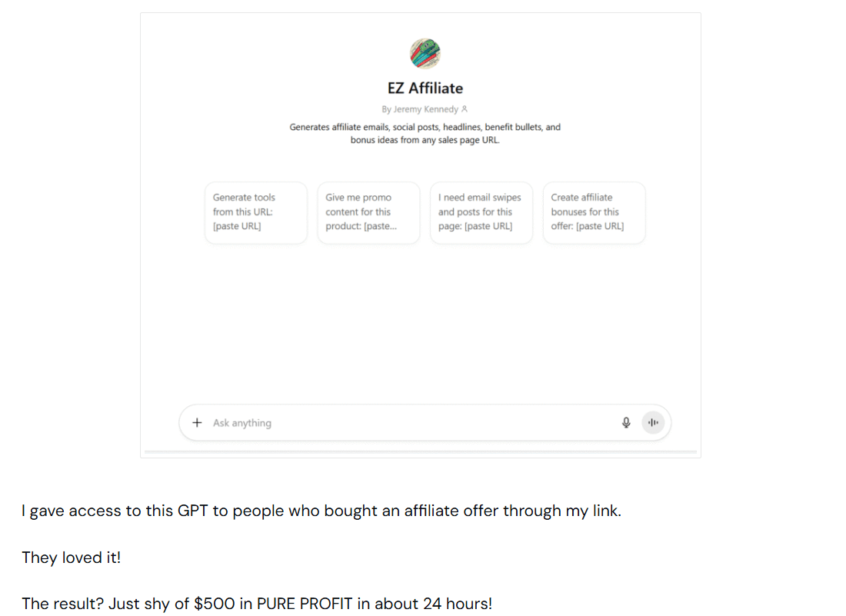
Task: Click the gray bar under the chat box
Action: click(420, 452)
